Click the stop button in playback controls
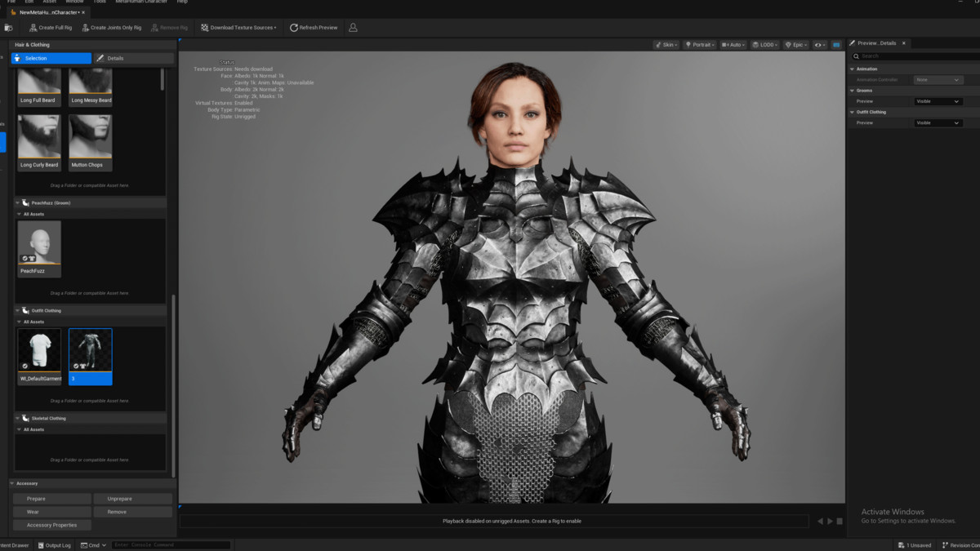Image resolution: width=980 pixels, height=551 pixels. [840, 521]
